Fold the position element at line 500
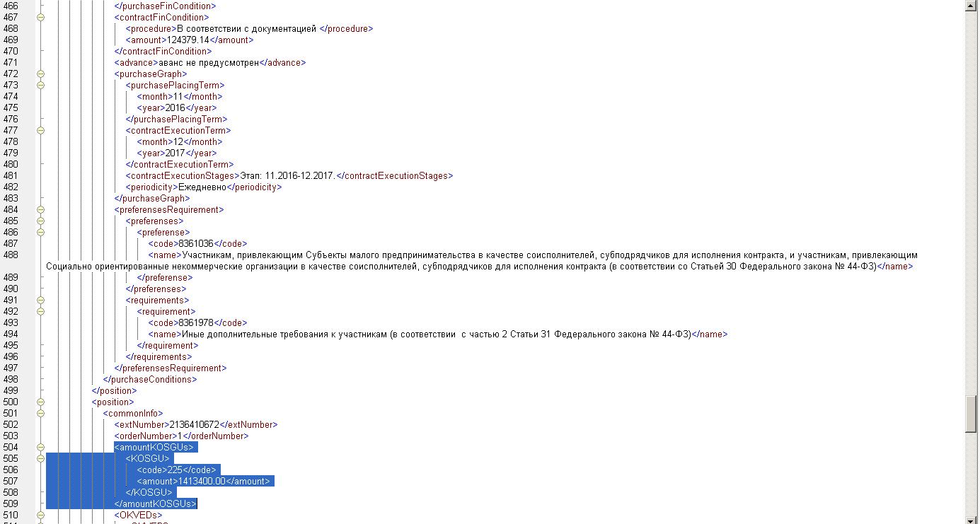 [40, 402]
